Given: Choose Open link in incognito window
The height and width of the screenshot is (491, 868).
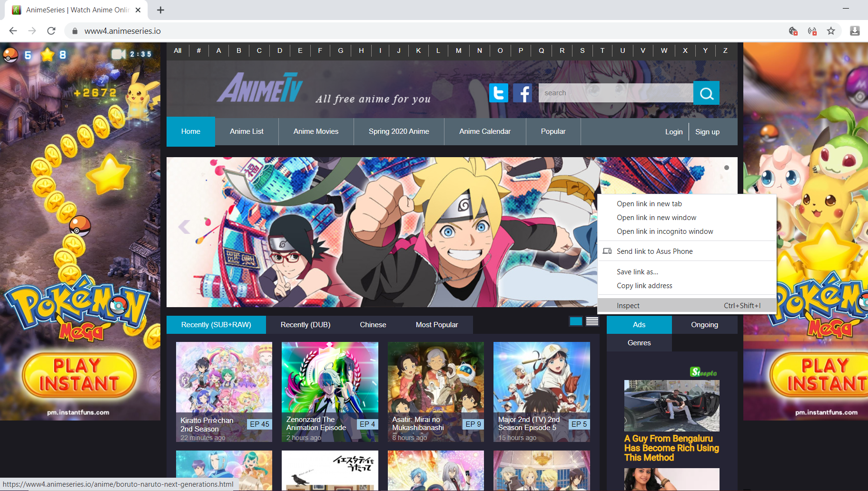Looking at the screenshot, I should (687, 231).
